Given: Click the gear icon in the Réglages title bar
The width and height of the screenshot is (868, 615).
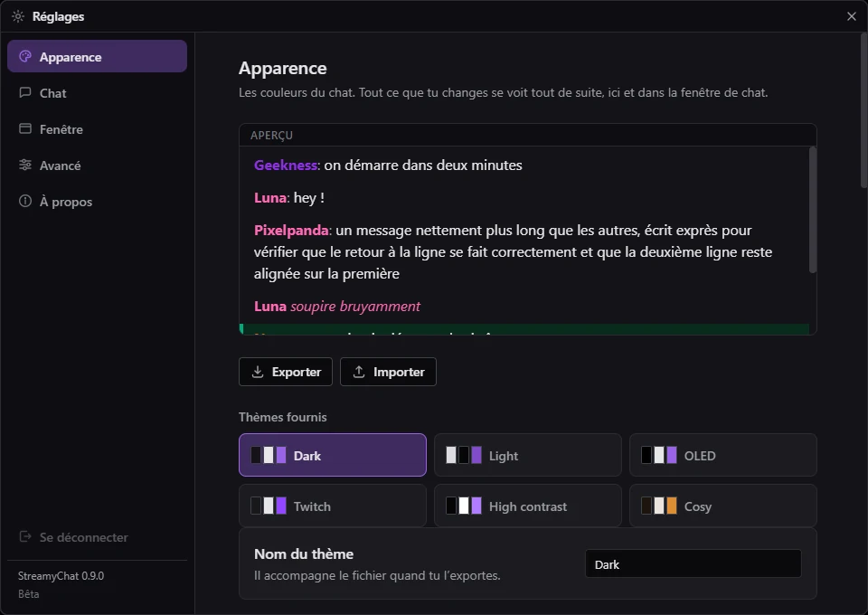Looking at the screenshot, I should (x=18, y=16).
